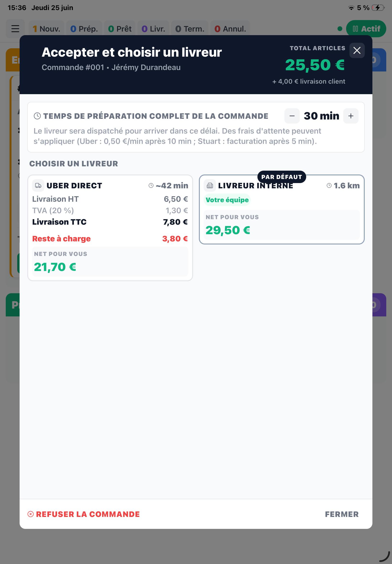
Task: Open the hamburger menu
Action: pos(15,29)
